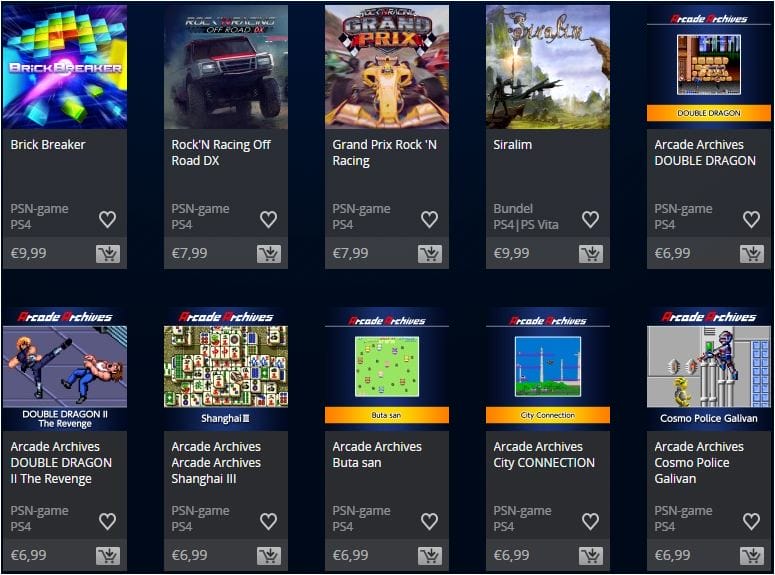Viewport: 775px width, 575px height.
Task: Add Cosmo Police Galivan to cart
Action: [x=752, y=556]
